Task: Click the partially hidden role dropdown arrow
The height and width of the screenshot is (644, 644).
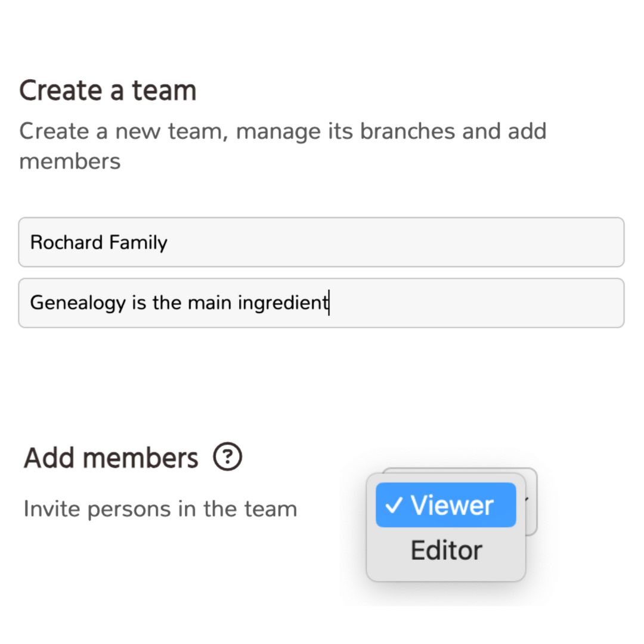Action: (527, 499)
